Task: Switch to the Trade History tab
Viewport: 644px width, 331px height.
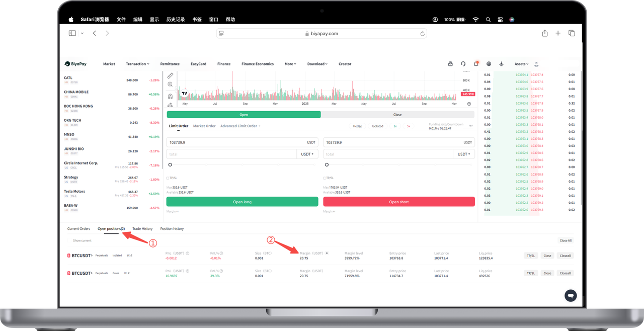Action: [142, 228]
